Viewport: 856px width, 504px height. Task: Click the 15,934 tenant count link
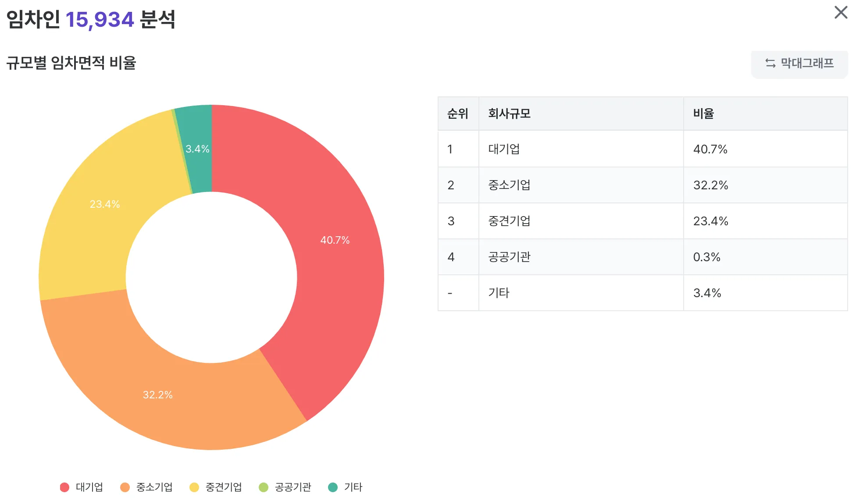(x=100, y=20)
